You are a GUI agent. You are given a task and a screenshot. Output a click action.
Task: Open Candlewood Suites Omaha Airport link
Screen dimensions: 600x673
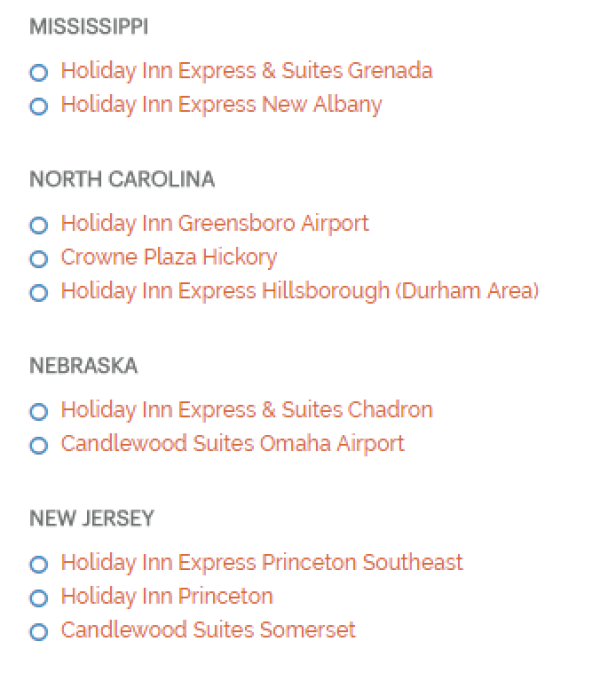(232, 444)
